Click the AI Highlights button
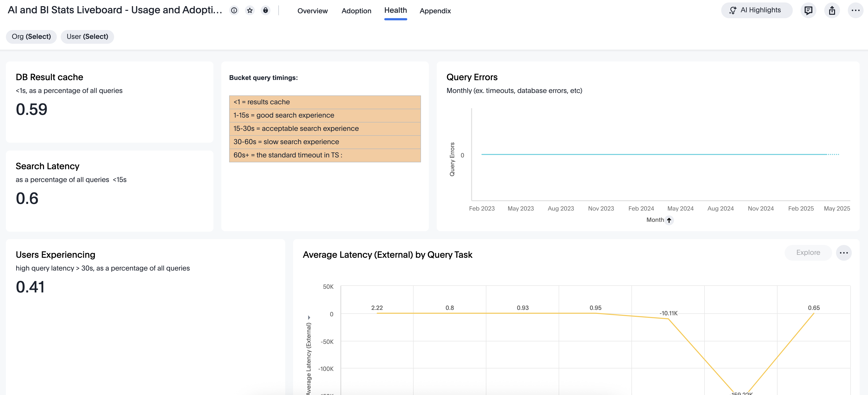868x395 pixels. 756,10
